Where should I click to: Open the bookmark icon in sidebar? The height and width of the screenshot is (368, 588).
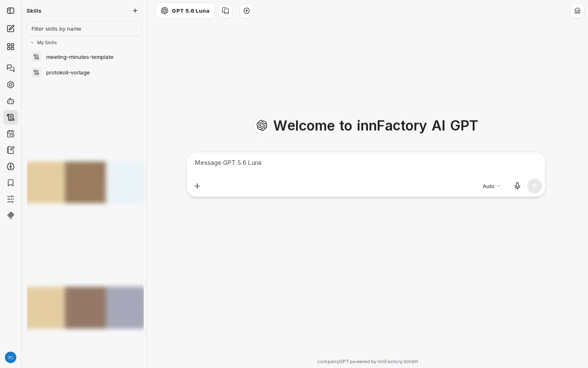click(x=11, y=183)
